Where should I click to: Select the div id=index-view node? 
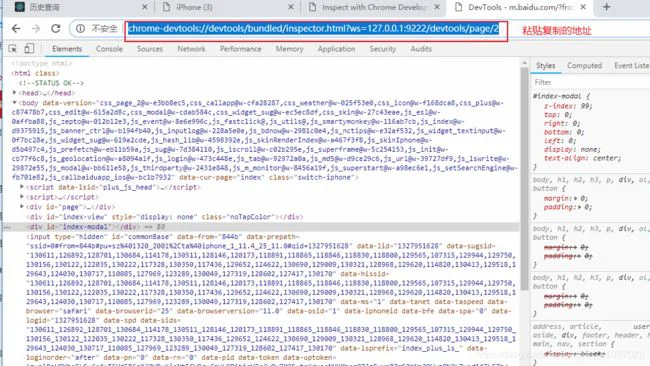pos(165,217)
